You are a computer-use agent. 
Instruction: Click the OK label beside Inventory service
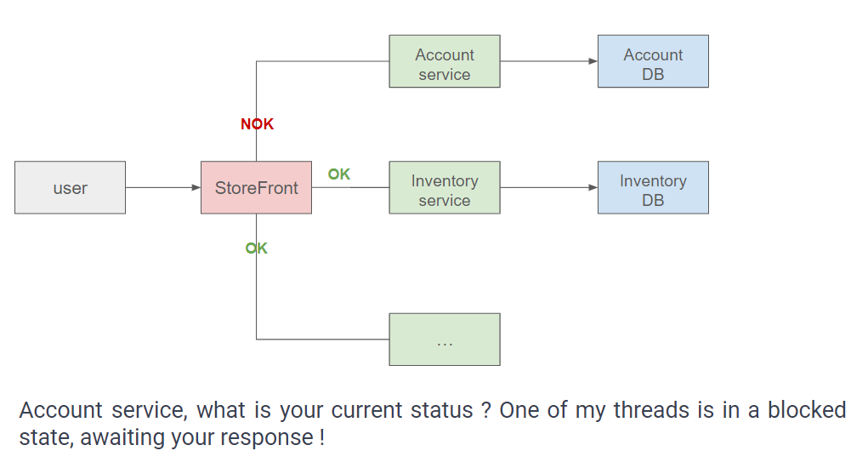click(x=339, y=174)
